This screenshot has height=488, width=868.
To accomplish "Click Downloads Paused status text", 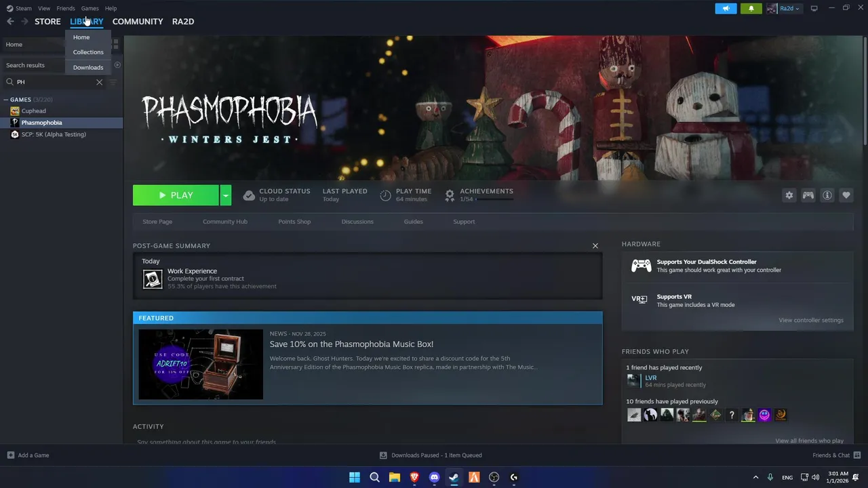I will [436, 455].
